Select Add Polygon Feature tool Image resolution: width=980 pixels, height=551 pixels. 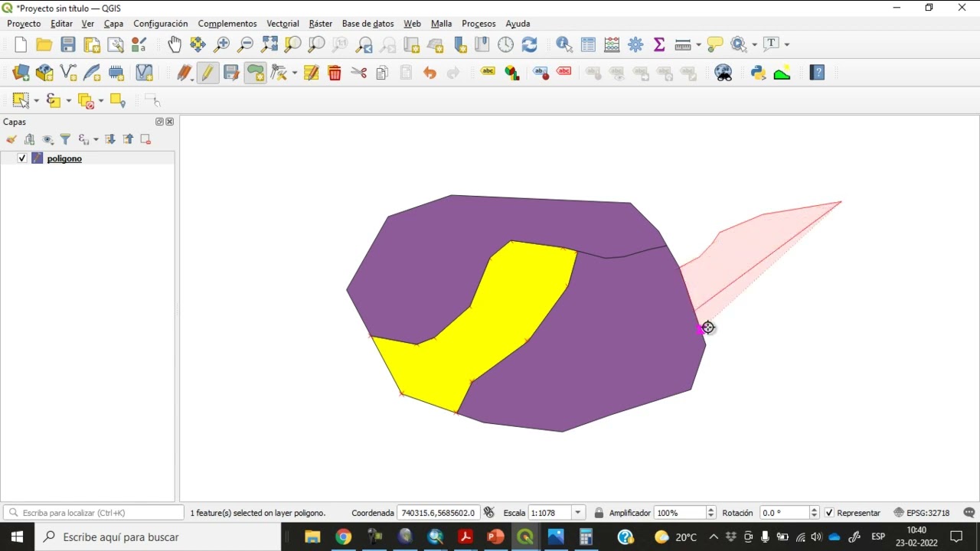coord(255,73)
